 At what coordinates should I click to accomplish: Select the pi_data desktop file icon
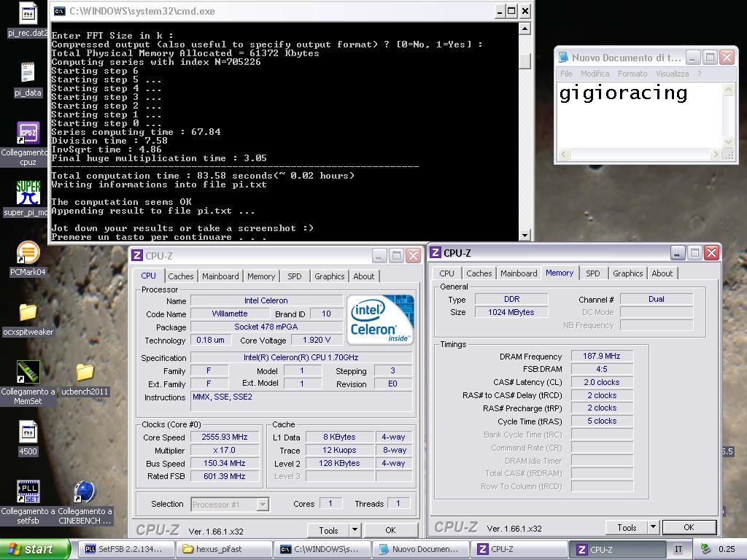point(28,73)
